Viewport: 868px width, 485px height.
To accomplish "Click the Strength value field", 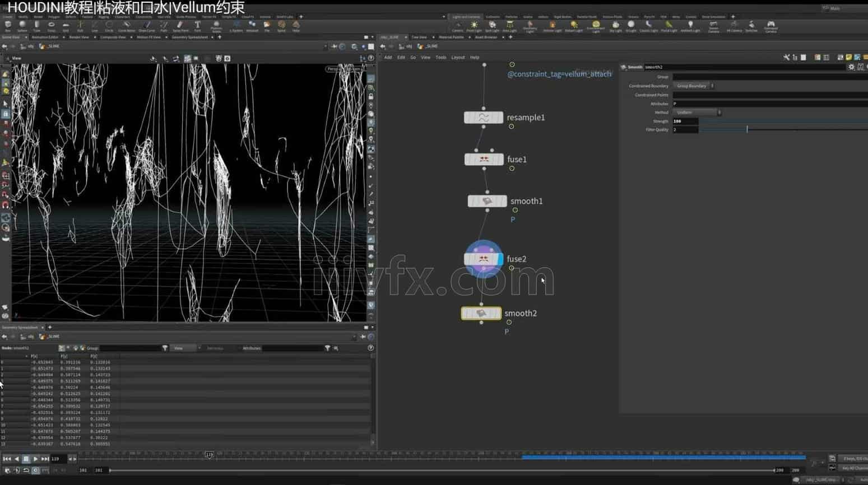I will tap(685, 122).
